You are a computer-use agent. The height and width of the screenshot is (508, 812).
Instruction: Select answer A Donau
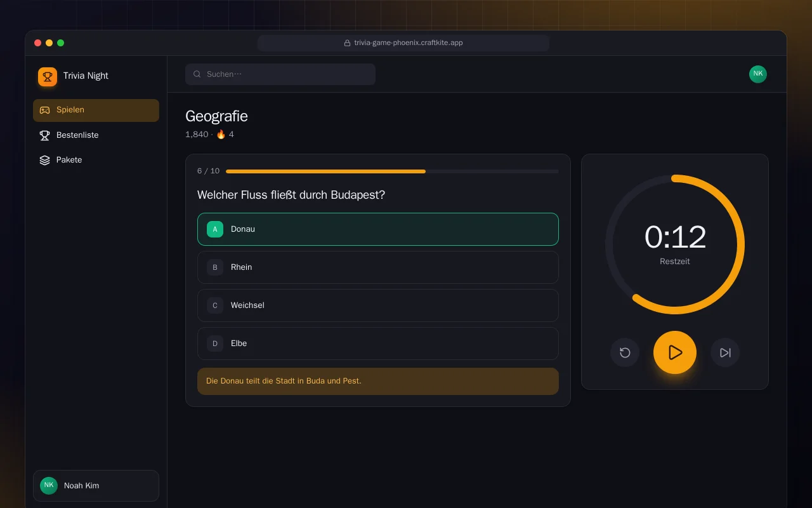coord(378,229)
